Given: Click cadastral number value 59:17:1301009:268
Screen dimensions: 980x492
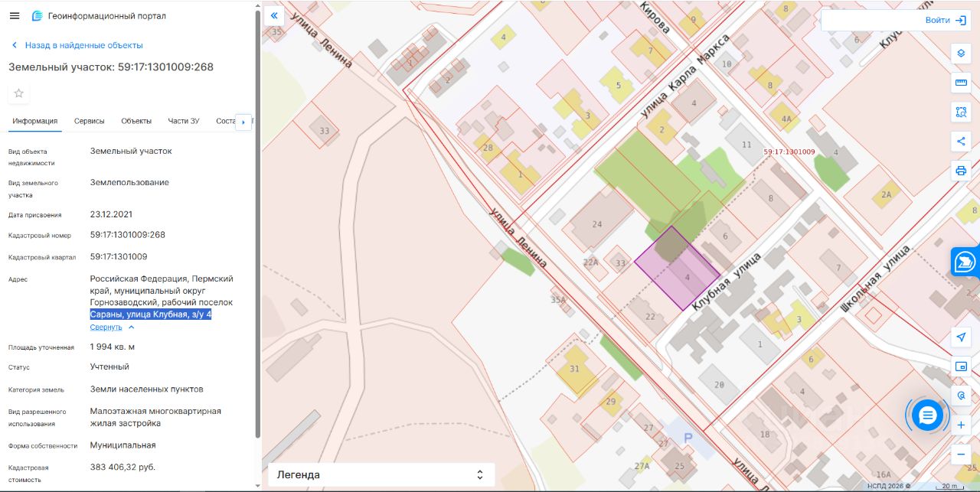Looking at the screenshot, I should 128,235.
